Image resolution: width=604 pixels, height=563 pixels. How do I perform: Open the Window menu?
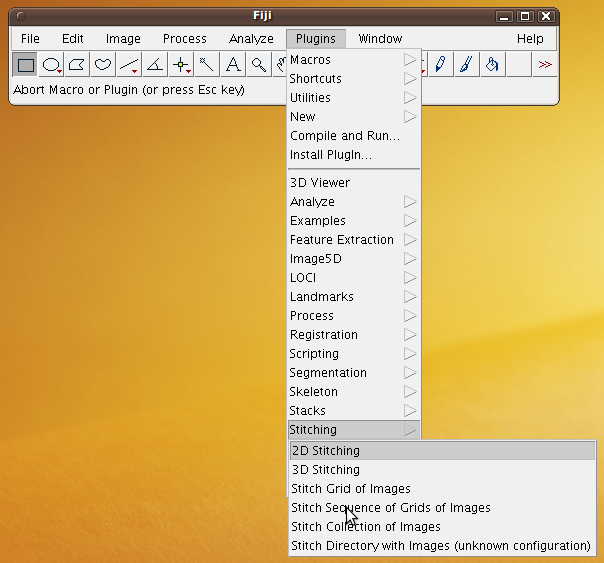380,39
